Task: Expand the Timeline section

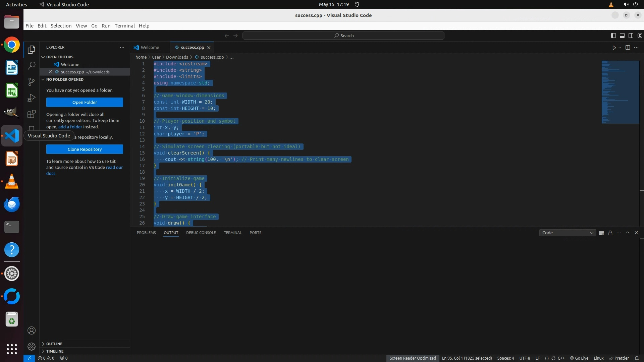Action: [x=55, y=351]
